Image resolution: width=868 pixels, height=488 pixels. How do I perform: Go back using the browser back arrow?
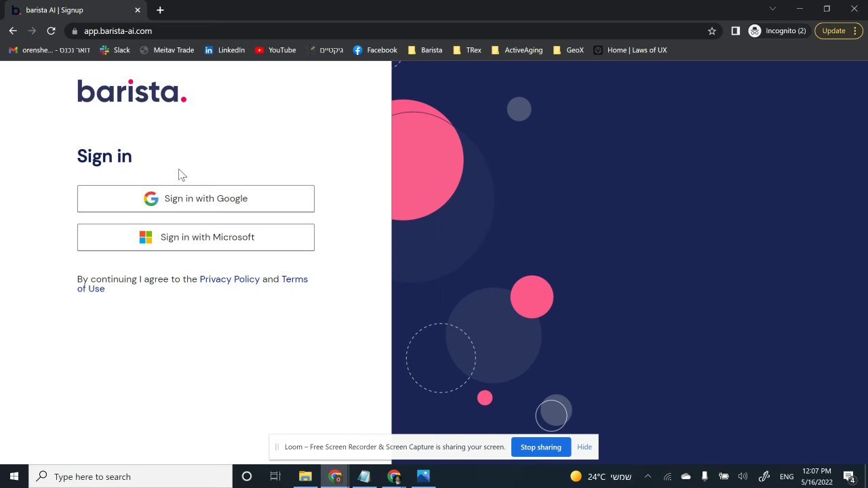tap(13, 30)
